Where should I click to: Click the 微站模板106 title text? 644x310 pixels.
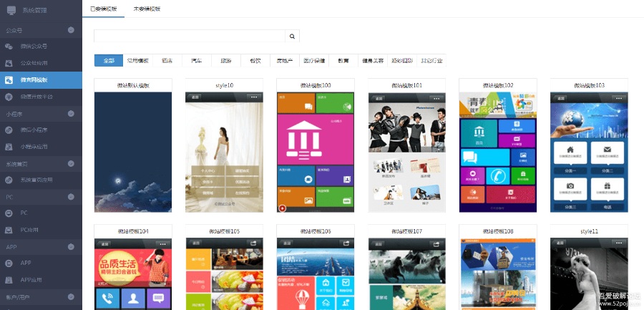(316, 231)
